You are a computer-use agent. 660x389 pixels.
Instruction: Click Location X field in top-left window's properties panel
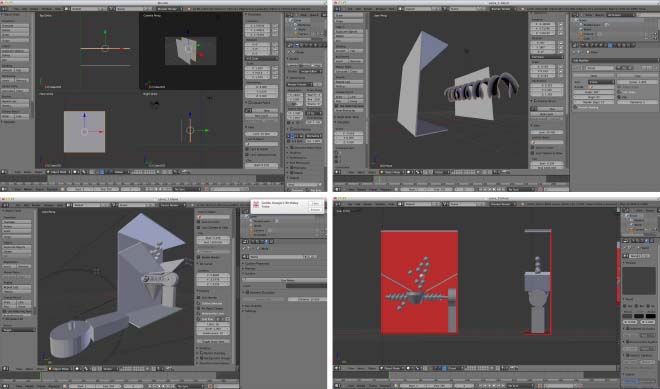point(258,26)
